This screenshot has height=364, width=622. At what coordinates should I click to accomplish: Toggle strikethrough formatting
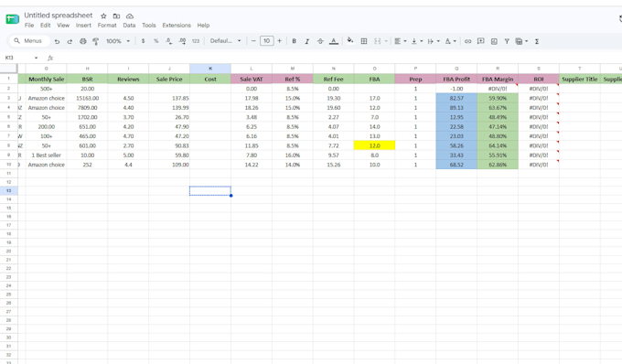(320, 41)
